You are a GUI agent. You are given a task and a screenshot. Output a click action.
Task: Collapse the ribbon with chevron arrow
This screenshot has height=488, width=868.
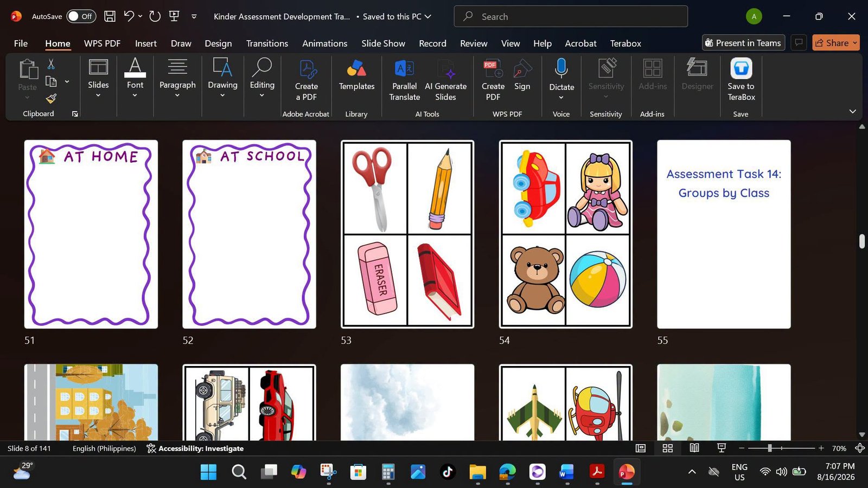pyautogui.click(x=853, y=111)
